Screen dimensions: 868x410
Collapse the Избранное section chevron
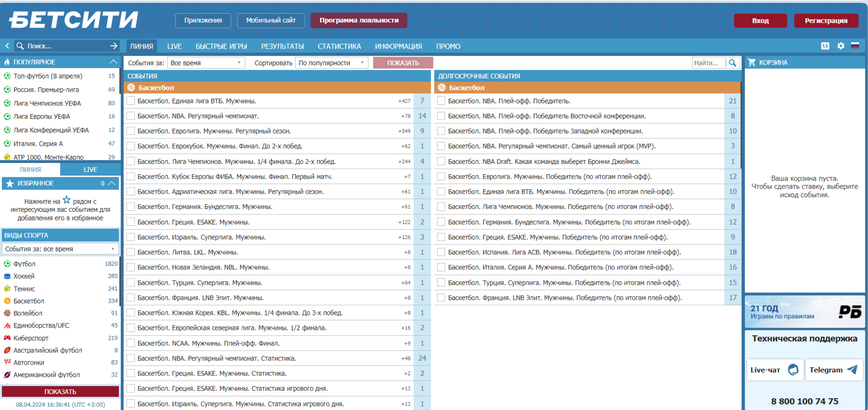click(112, 183)
